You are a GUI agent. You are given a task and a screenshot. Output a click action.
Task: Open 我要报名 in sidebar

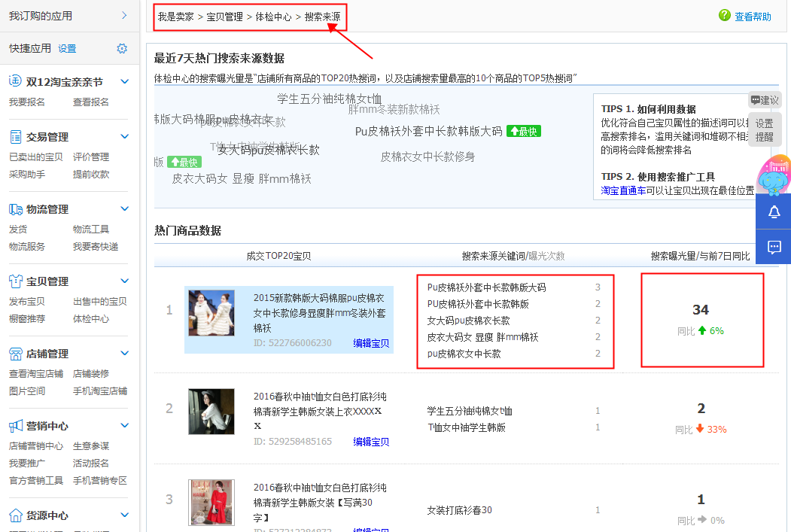[27, 102]
